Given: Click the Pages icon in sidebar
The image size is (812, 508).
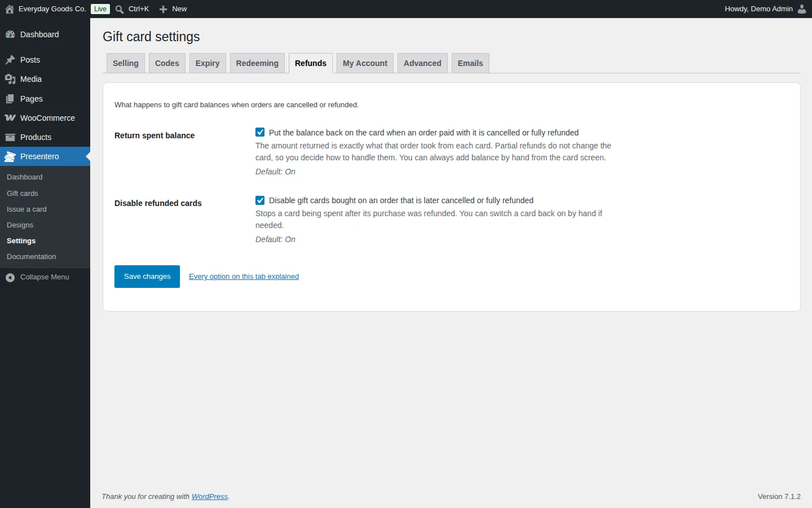Looking at the screenshot, I should pos(10,99).
